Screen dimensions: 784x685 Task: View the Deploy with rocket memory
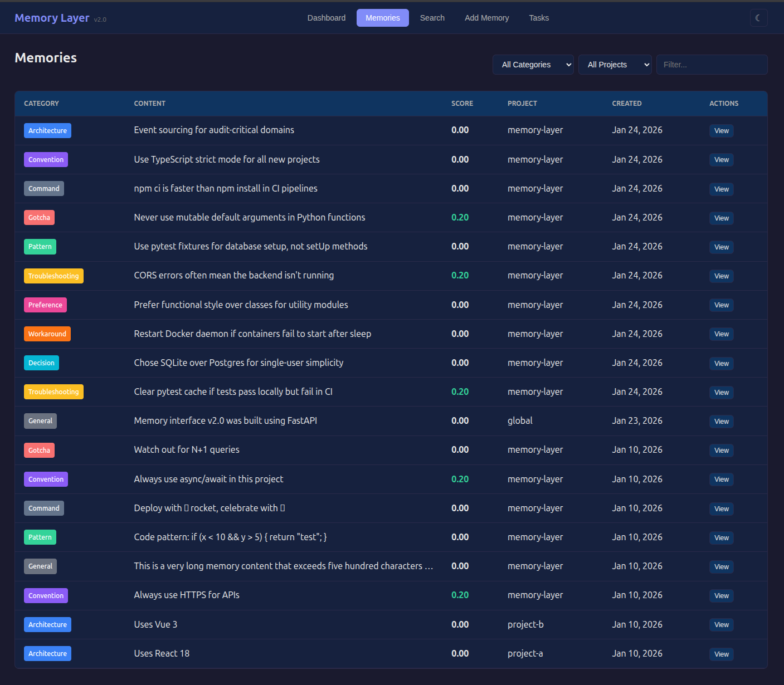tap(722, 509)
